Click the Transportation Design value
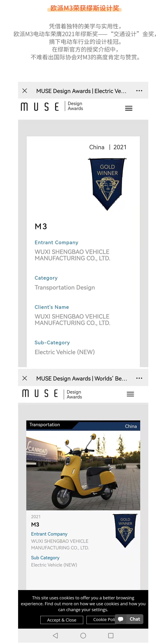 click(x=65, y=288)
